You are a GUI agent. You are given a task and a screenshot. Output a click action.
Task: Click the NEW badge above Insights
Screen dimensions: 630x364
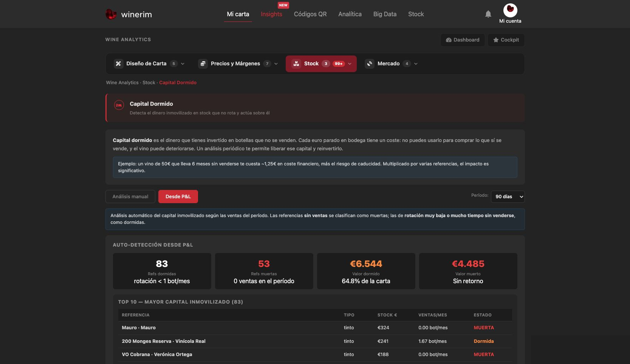[283, 5]
